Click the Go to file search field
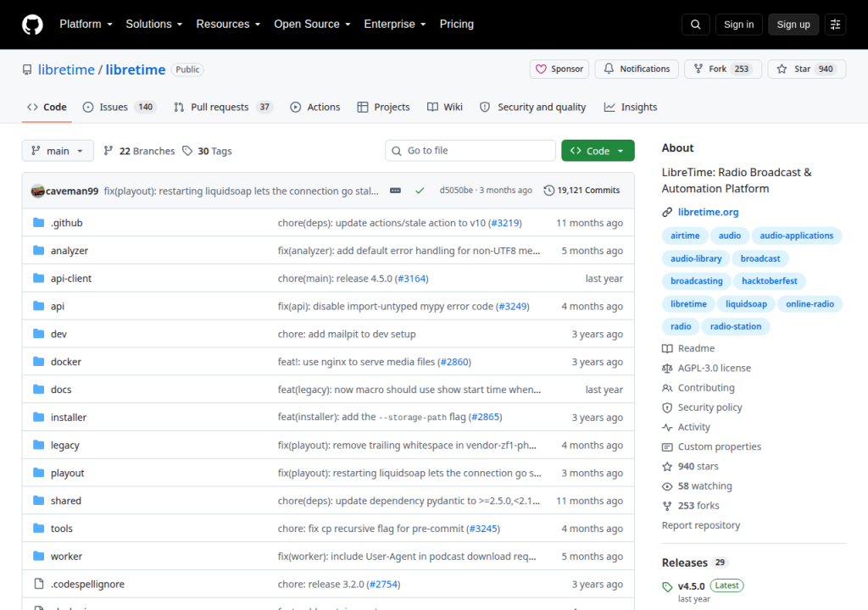868x610 pixels. [470, 151]
